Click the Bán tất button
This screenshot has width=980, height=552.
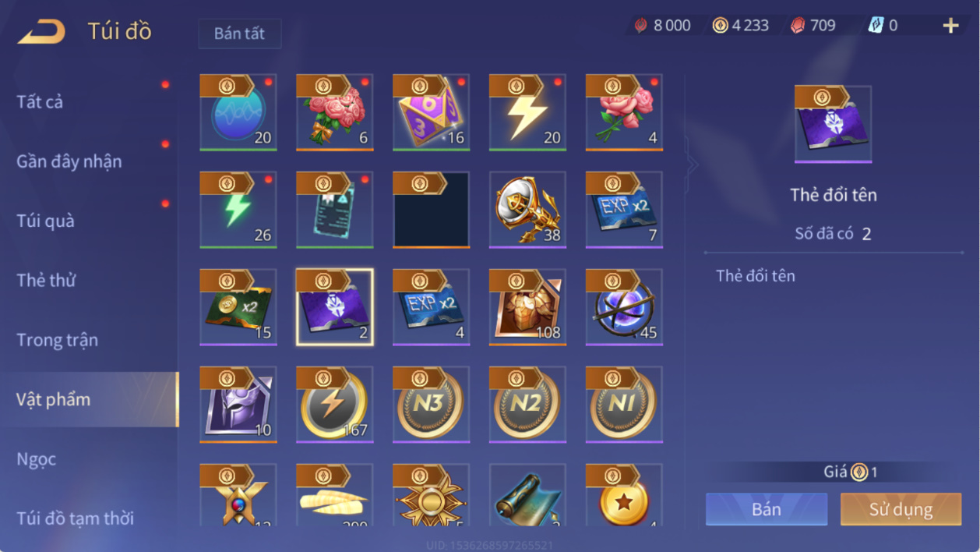click(x=239, y=34)
